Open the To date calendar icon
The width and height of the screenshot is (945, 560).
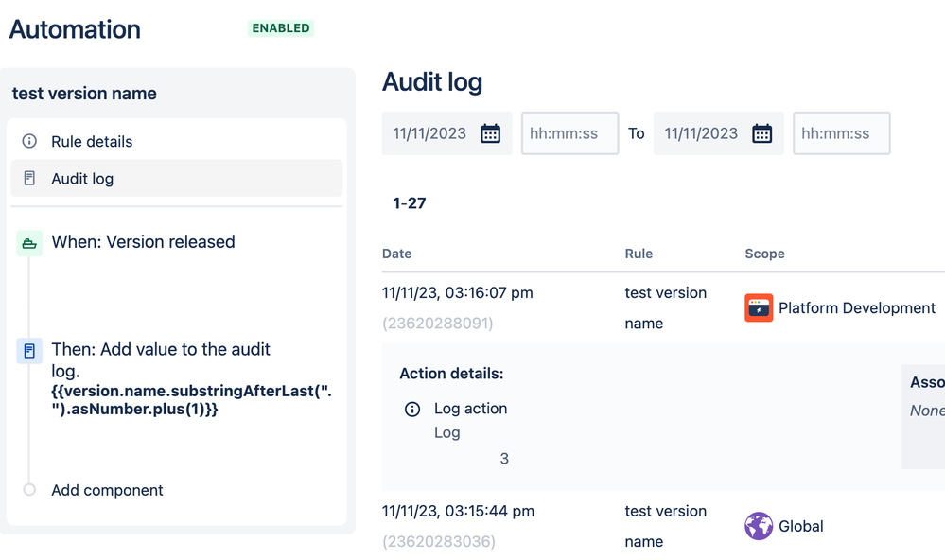pyautogui.click(x=761, y=133)
